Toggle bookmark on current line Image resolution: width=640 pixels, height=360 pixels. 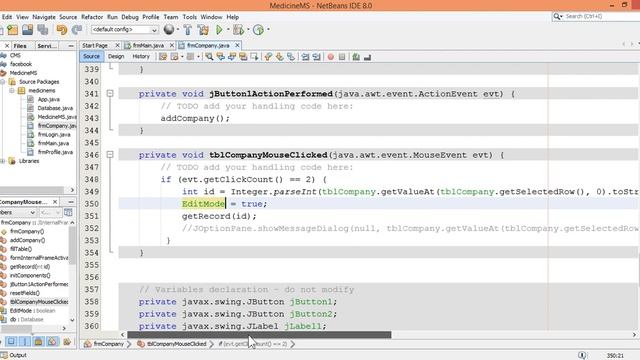(x=291, y=57)
